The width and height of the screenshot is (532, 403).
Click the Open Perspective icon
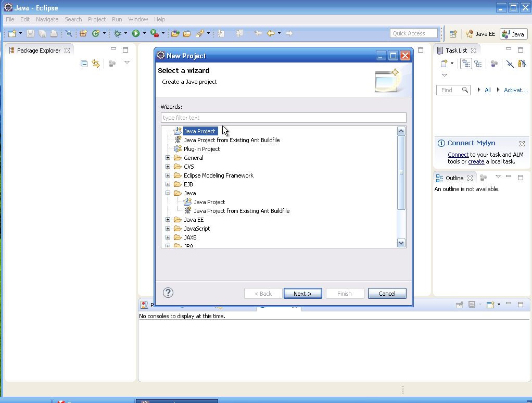pyautogui.click(x=453, y=34)
